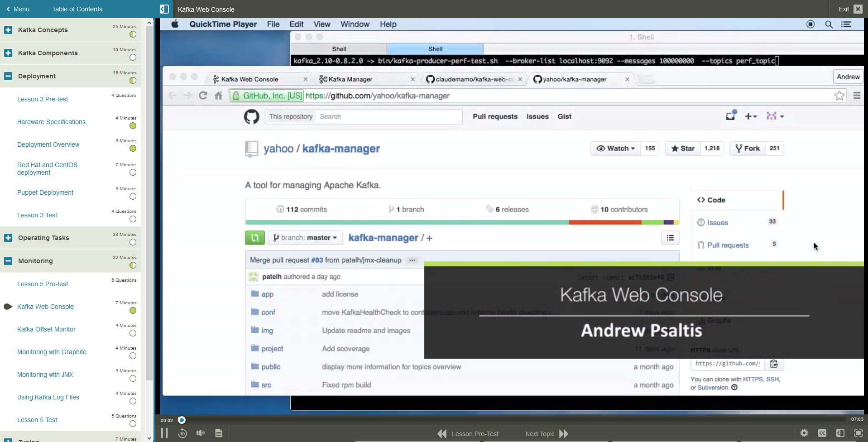Click completion circle for Kafka Offset Monitor
Screen dimensions: 868x442
133,333
